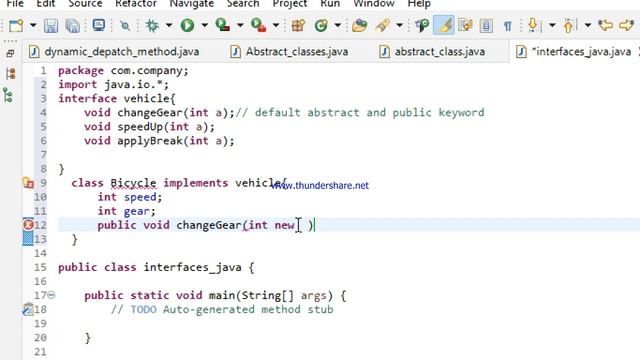Open the External Tools dropdown arrow
The width and height of the screenshot is (640, 360).
pos(276,26)
